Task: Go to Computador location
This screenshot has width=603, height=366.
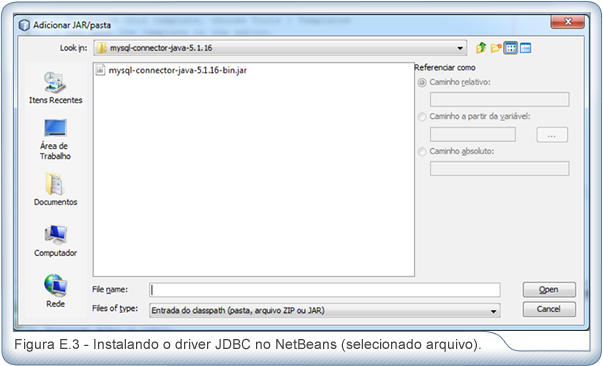Action: [55, 241]
